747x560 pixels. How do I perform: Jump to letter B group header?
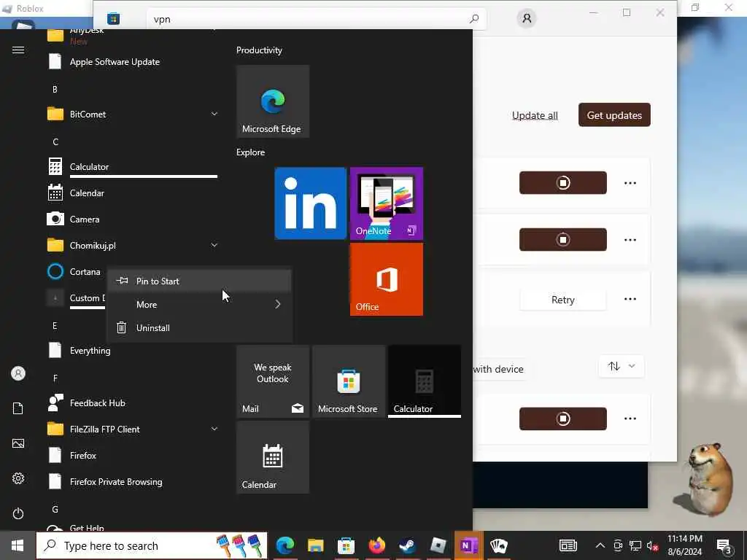point(55,89)
